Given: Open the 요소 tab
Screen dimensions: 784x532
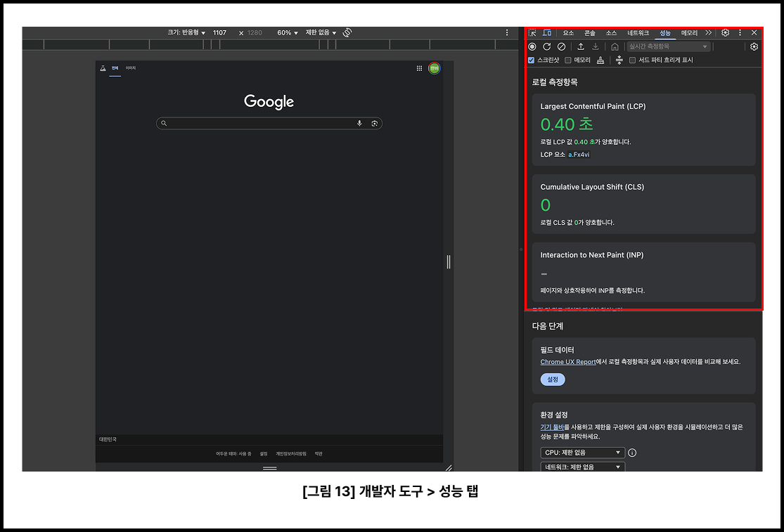Looking at the screenshot, I should pos(569,33).
